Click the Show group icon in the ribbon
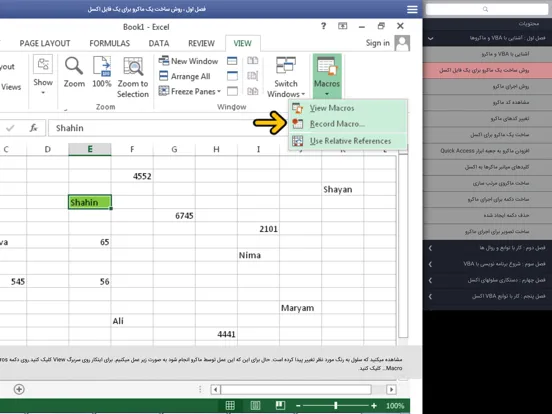 [43, 64]
